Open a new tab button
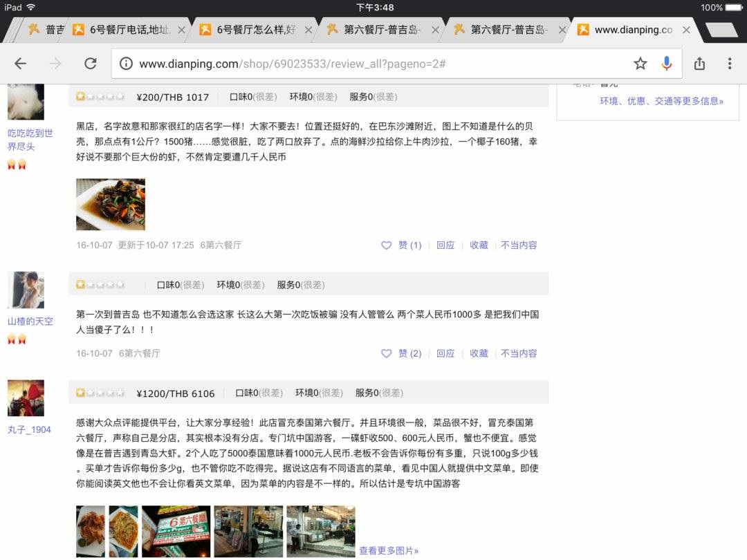Image resolution: width=747 pixels, height=560 pixels. pos(723,30)
